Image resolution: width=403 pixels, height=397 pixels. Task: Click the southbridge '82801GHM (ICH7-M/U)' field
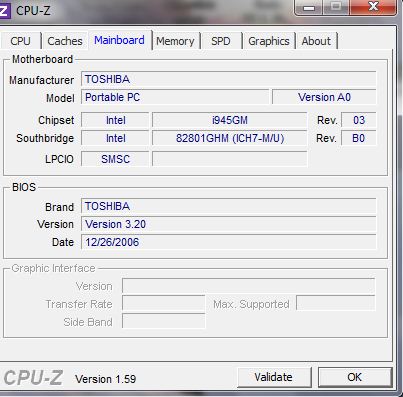229,138
